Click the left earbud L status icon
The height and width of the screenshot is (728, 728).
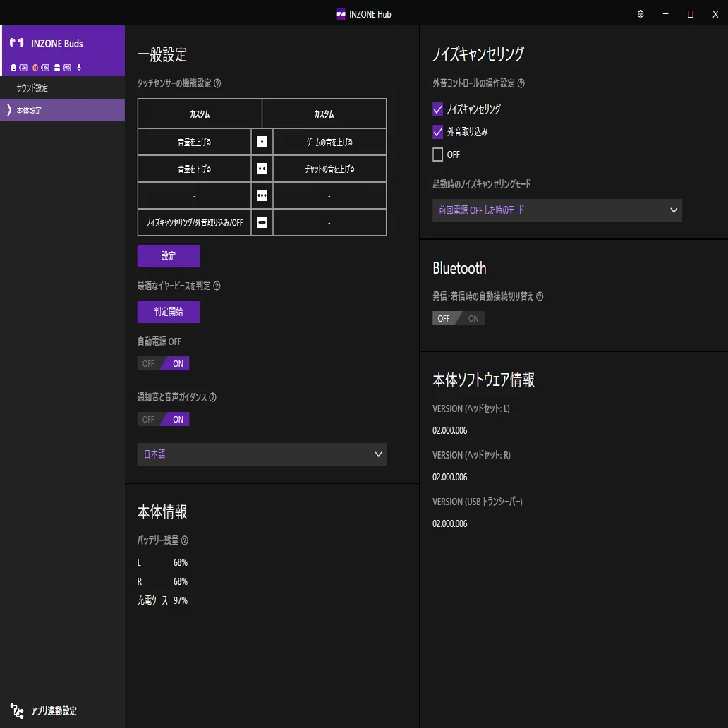click(x=13, y=68)
